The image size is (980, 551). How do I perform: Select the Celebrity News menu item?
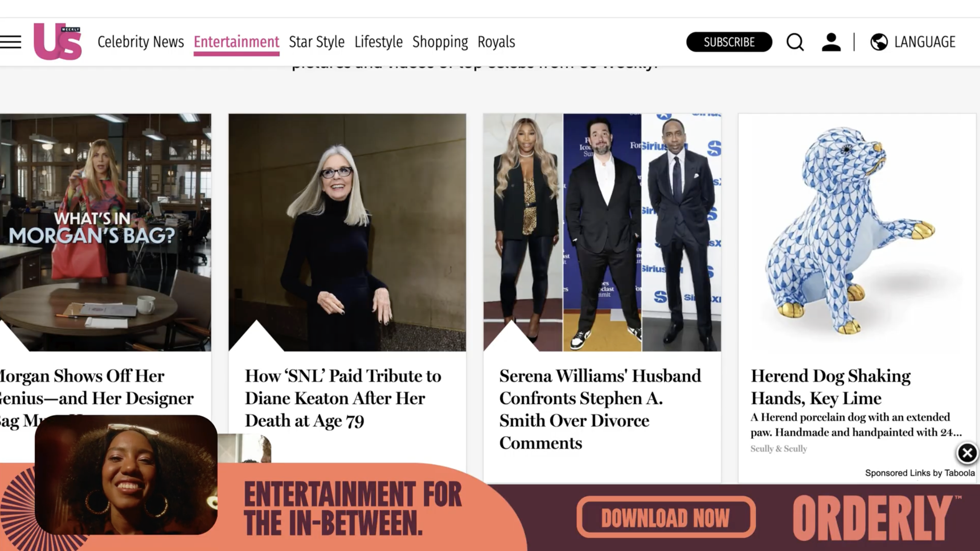click(141, 42)
